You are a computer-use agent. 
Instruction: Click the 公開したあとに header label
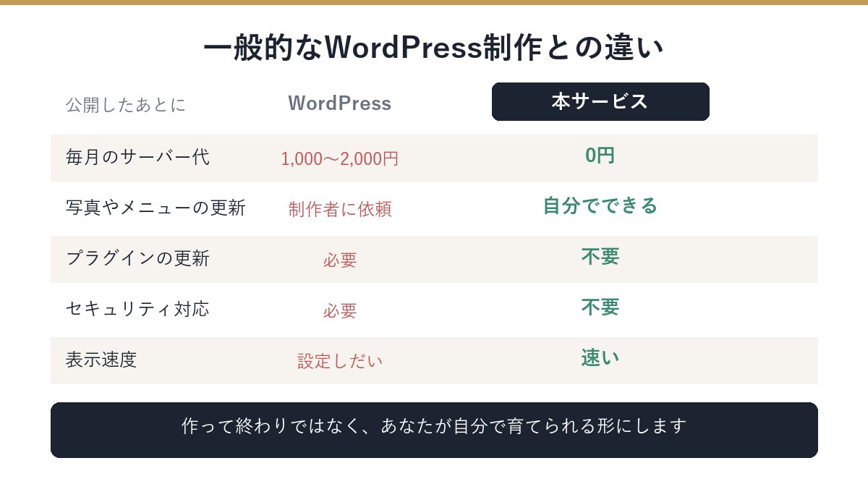(x=126, y=105)
